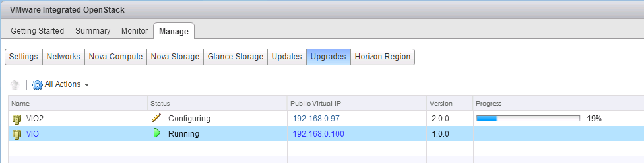Open the 192.168.0.97 public IP link

tap(316, 119)
